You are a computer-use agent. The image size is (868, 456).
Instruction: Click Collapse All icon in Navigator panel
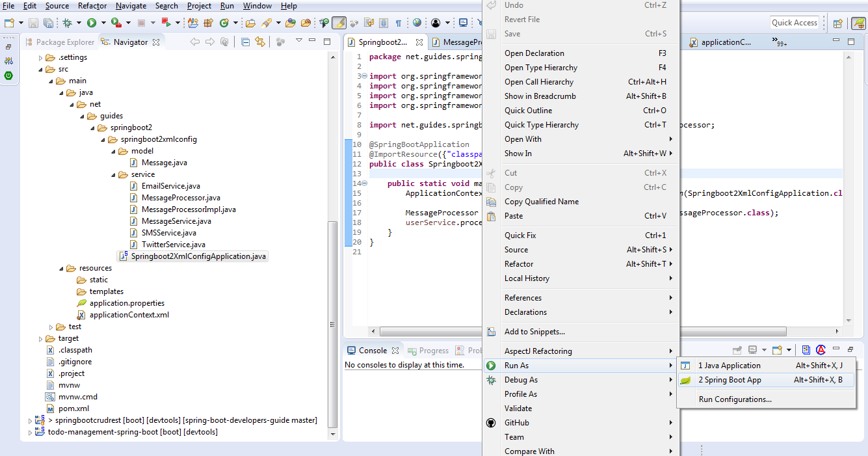pos(245,42)
